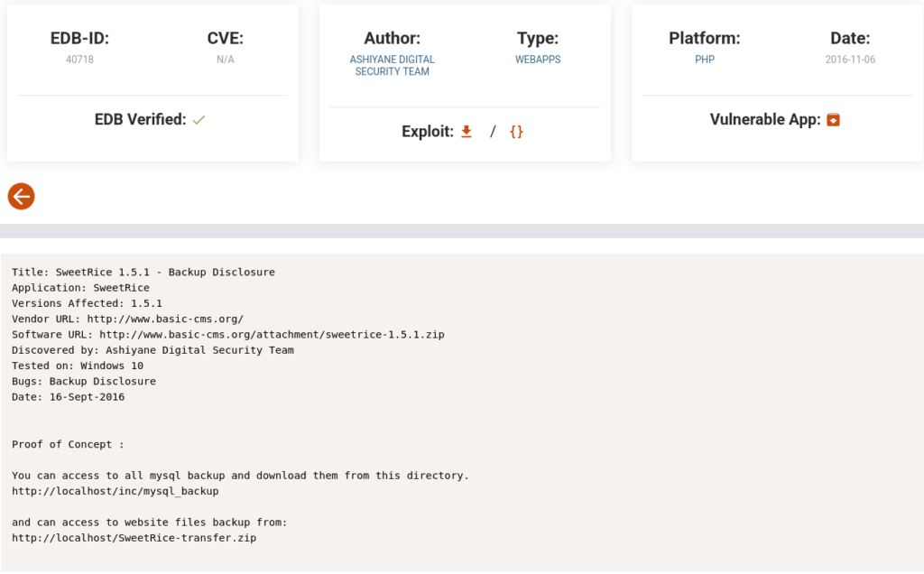Click 'Discovered by: Ashiyane Digital Security Team' line

pos(152,350)
